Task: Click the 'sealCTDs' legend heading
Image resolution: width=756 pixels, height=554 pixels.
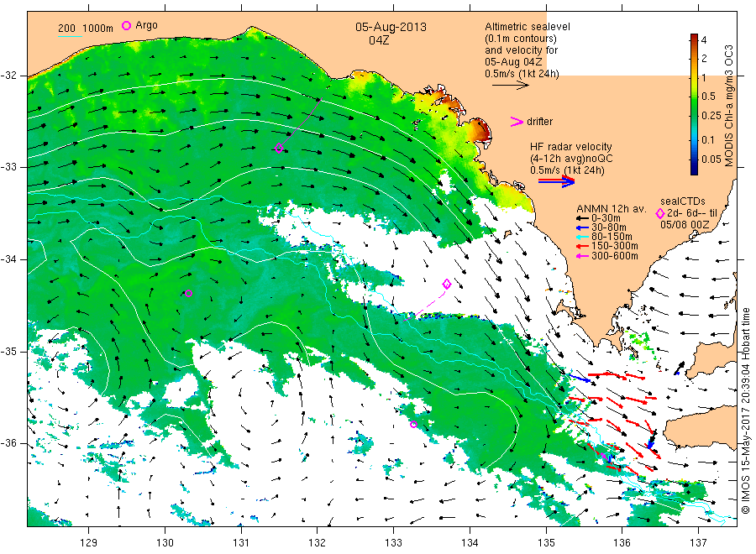Action: (x=683, y=201)
